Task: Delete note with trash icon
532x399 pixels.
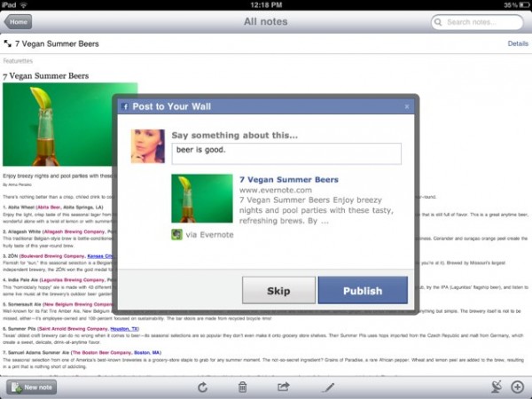Action: pos(242,387)
